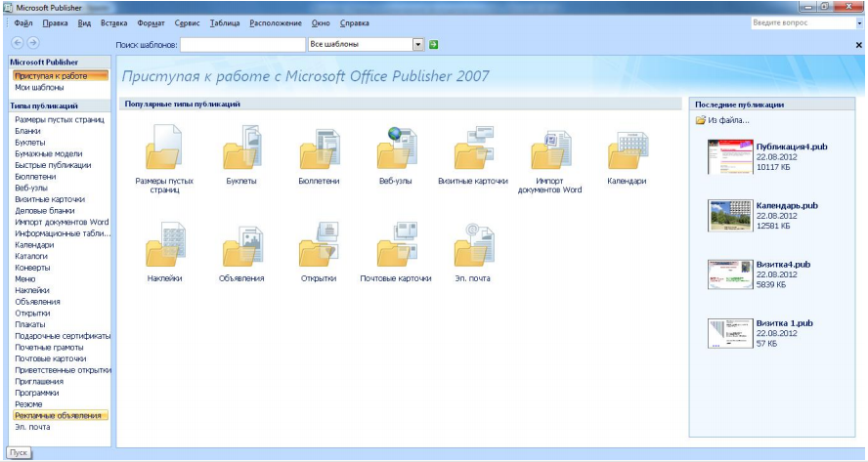The image size is (868, 462).
Task: Open the Размеры пустых страниц folder icon
Action: (x=164, y=147)
